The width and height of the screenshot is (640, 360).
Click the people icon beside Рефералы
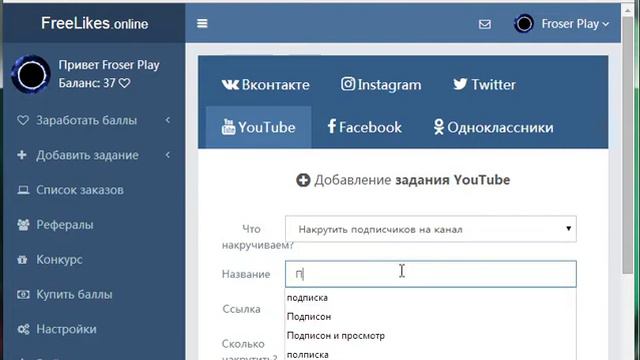click(x=23, y=225)
